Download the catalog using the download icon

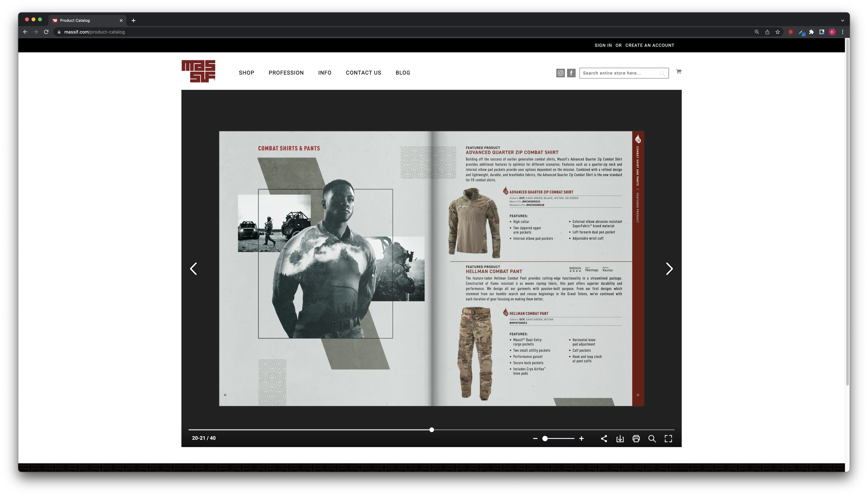click(620, 438)
